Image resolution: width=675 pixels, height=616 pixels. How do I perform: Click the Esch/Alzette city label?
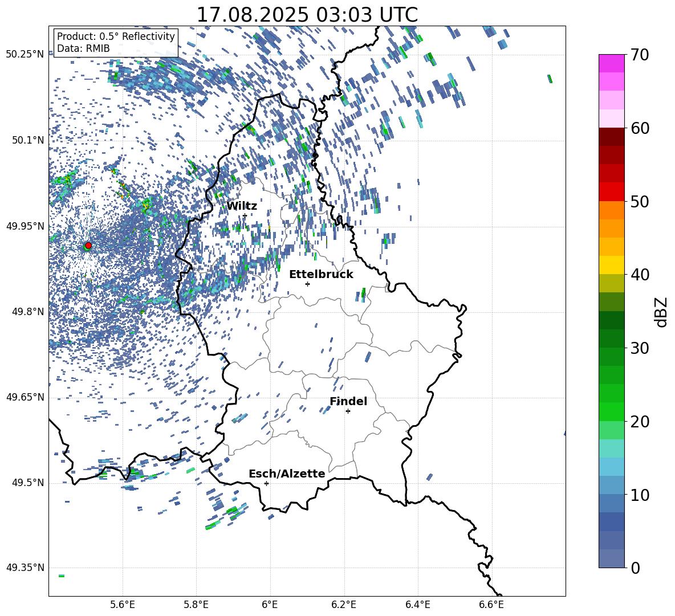[287, 474]
